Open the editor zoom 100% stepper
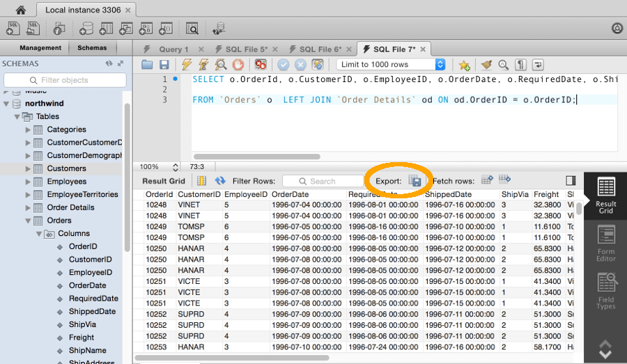Image resolution: width=627 pixels, height=364 pixels. [x=175, y=166]
